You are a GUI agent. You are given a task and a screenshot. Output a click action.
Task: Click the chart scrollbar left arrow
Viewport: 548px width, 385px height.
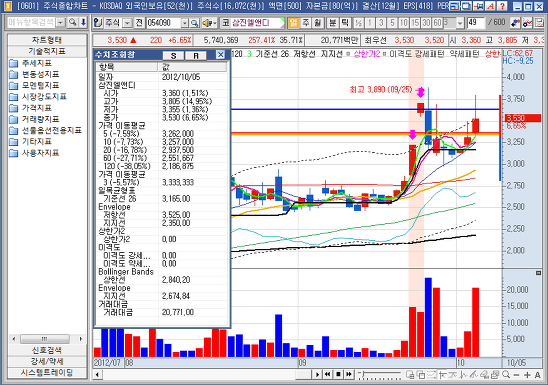coord(98,375)
